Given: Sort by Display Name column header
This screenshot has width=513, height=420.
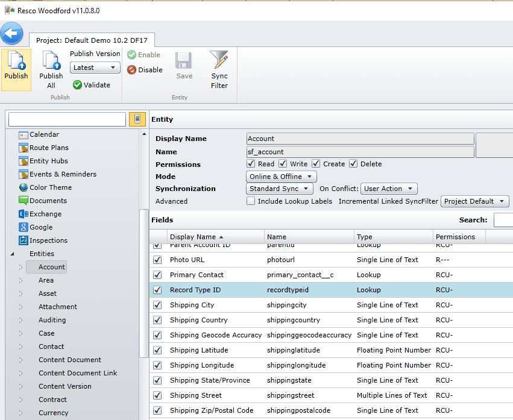Looking at the screenshot, I should click(216, 237).
